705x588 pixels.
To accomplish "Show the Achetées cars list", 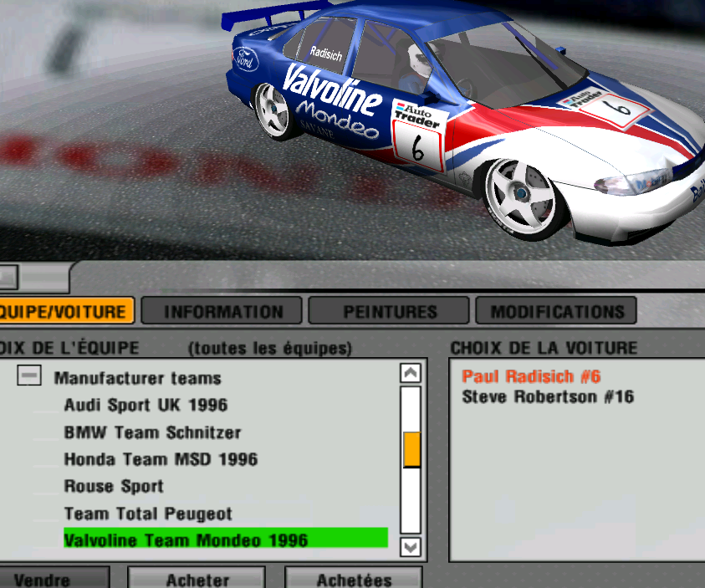I will (x=354, y=579).
